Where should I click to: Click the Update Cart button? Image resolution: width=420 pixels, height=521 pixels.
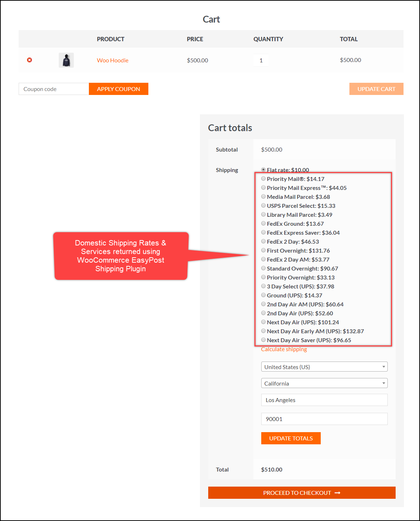click(376, 89)
